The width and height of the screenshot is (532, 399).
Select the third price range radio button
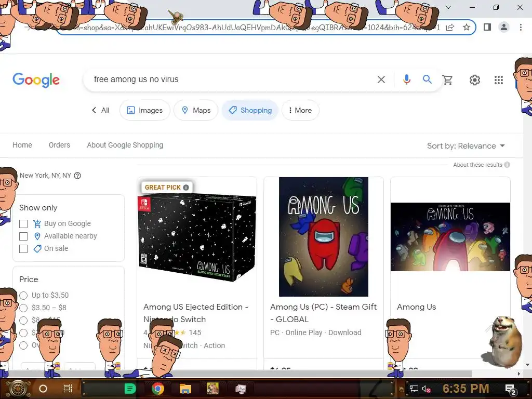click(23, 320)
